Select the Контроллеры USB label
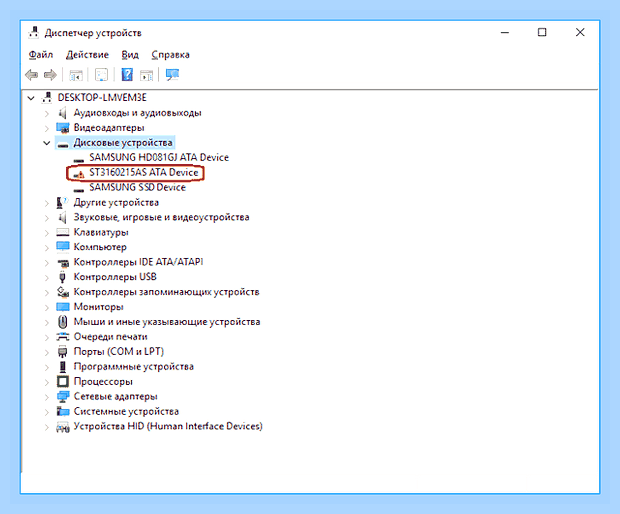 115,277
